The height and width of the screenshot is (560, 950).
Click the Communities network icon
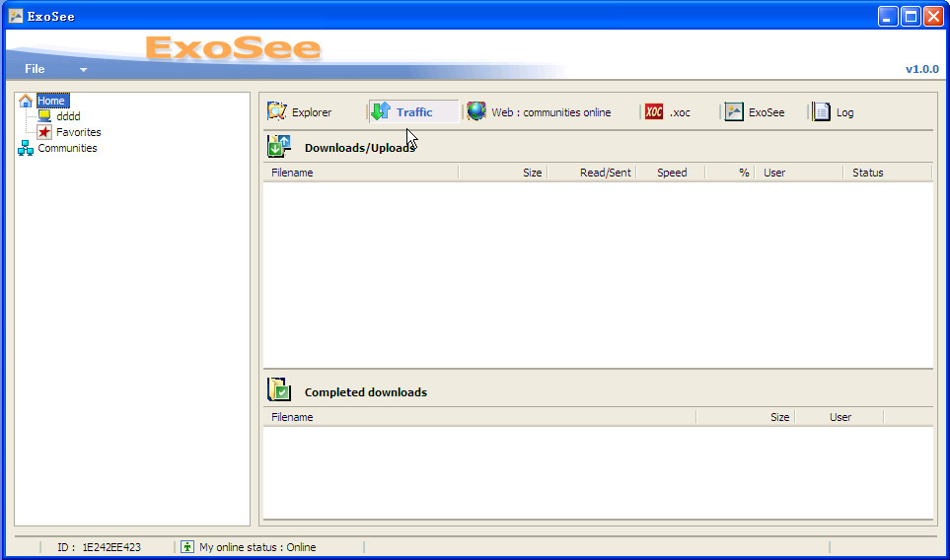26,148
